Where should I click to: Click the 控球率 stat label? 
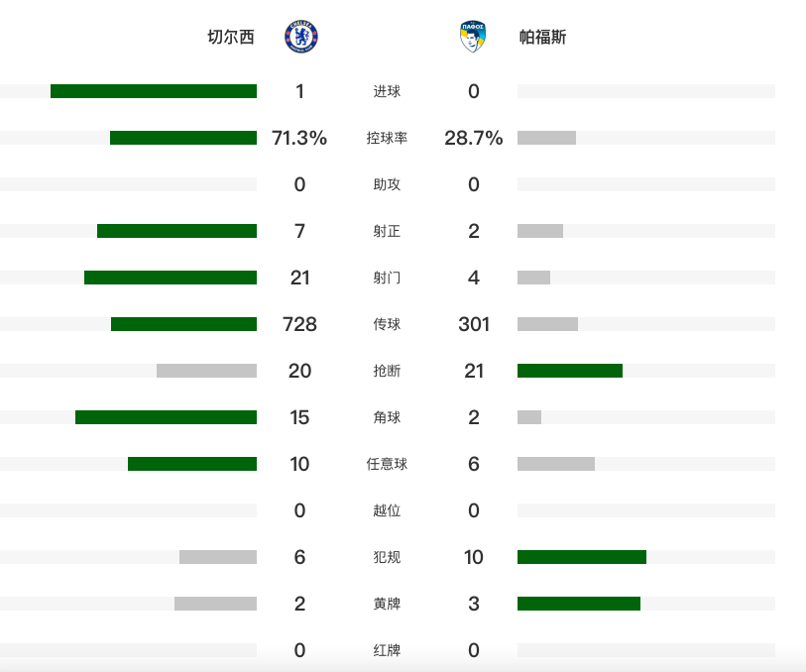click(x=387, y=139)
